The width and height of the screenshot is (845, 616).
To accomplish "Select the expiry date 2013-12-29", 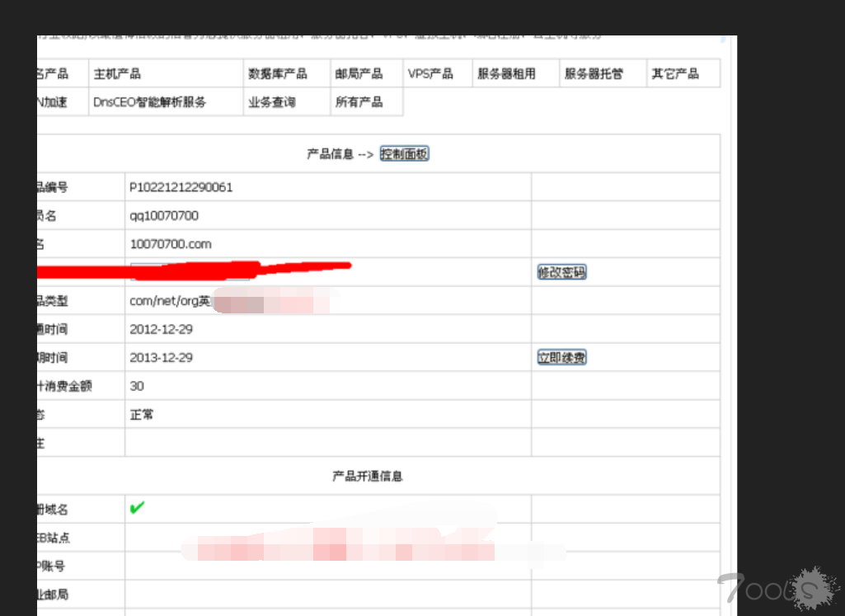I will [161, 357].
